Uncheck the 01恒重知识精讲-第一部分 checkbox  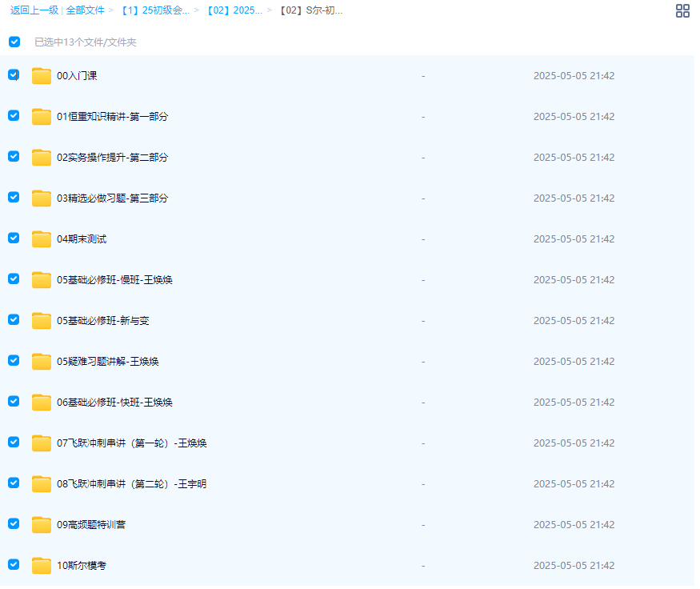click(14, 115)
